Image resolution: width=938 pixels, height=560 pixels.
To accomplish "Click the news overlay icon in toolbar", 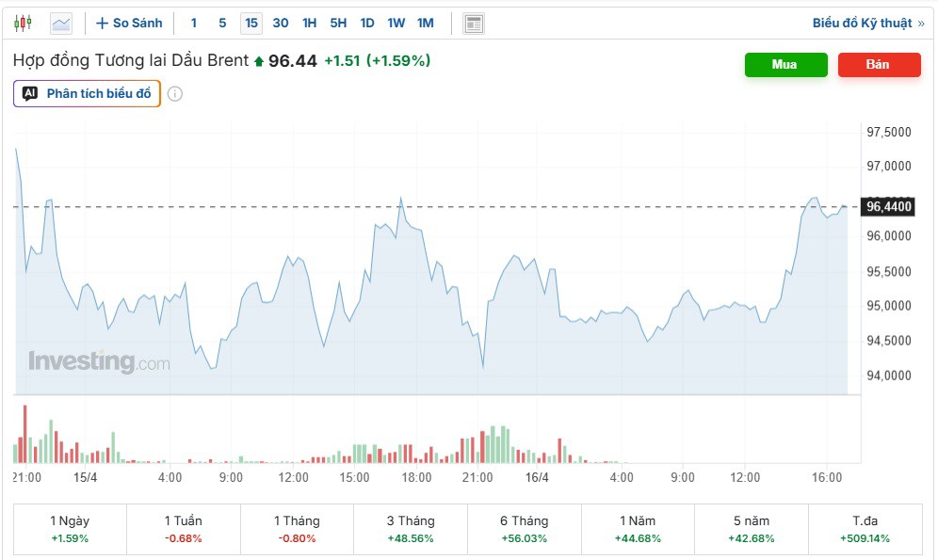I will 474,23.
